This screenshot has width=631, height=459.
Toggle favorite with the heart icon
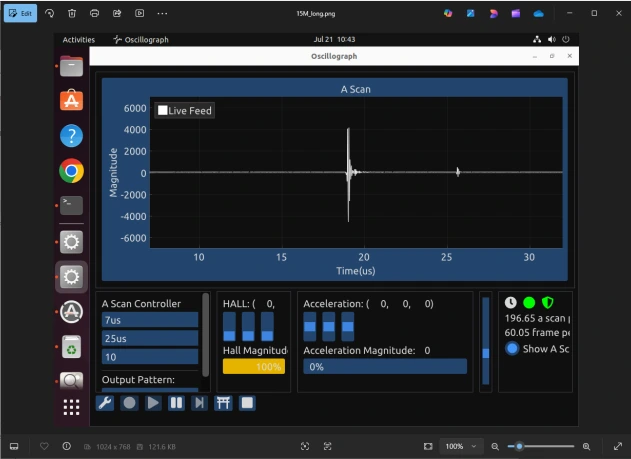(43, 446)
